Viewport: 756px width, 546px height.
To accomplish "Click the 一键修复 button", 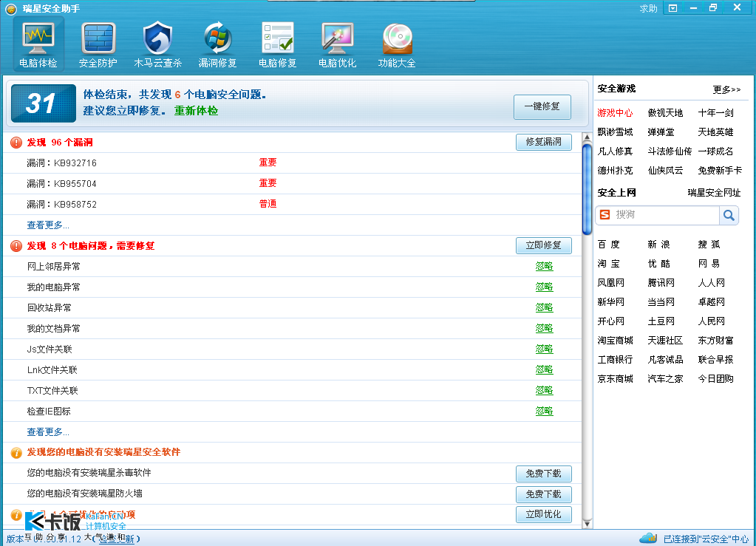I will 542,106.
